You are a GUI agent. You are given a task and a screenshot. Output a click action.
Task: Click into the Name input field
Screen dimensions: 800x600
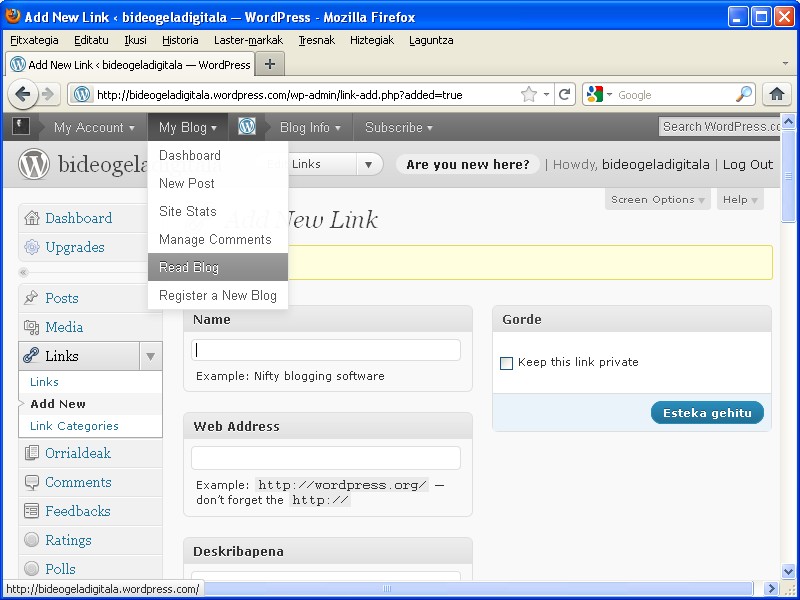click(x=326, y=351)
